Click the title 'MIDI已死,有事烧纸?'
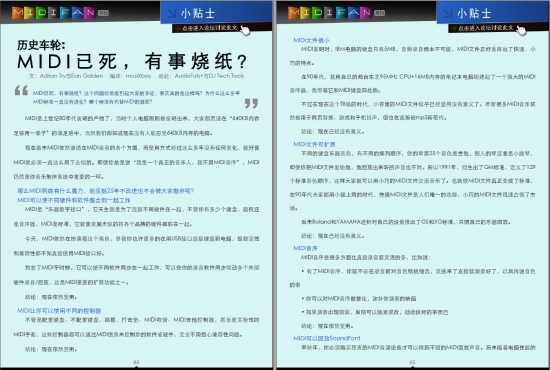Image resolution: width=550 pixels, height=370 pixels. 132,62
